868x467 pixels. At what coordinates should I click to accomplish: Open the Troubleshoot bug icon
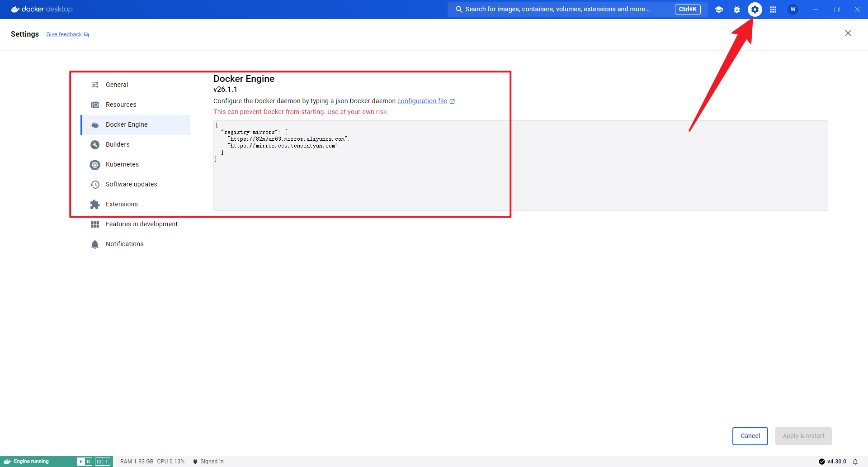point(737,10)
